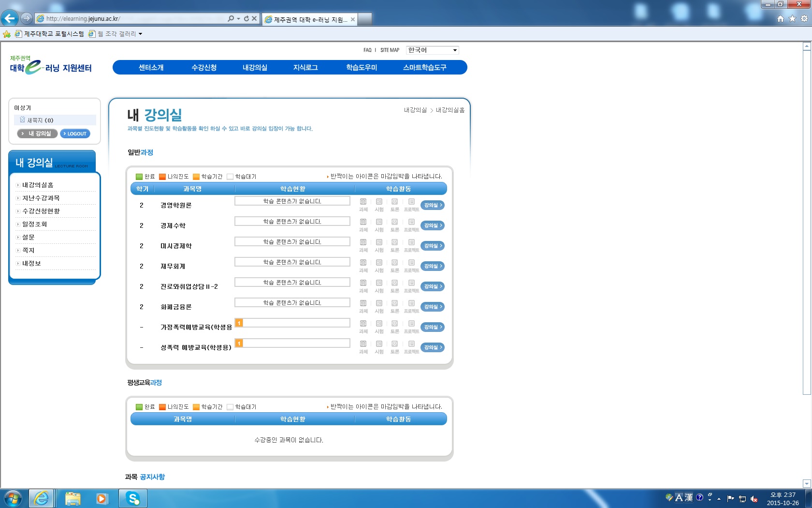The height and width of the screenshot is (508, 812).
Task: Click the 시험 icon for 경제수학
Action: click(x=379, y=223)
